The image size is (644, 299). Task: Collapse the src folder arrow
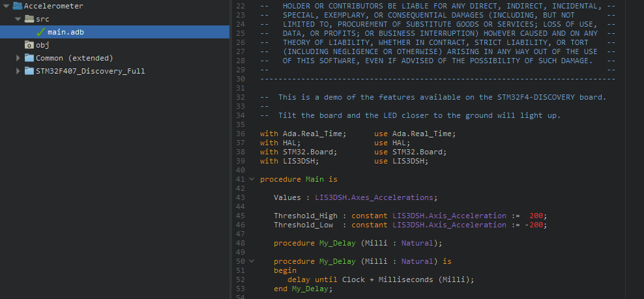click(x=18, y=19)
